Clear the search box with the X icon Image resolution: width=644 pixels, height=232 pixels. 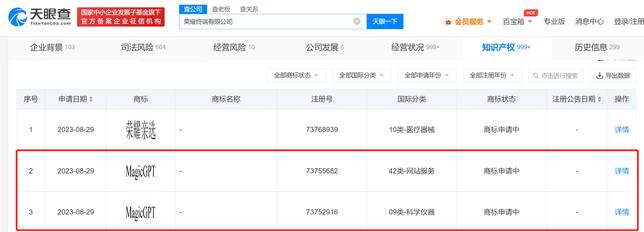(x=357, y=21)
